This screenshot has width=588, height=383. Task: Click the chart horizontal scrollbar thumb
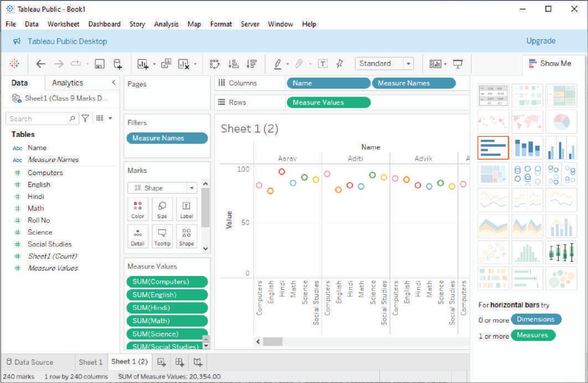[x=272, y=341]
